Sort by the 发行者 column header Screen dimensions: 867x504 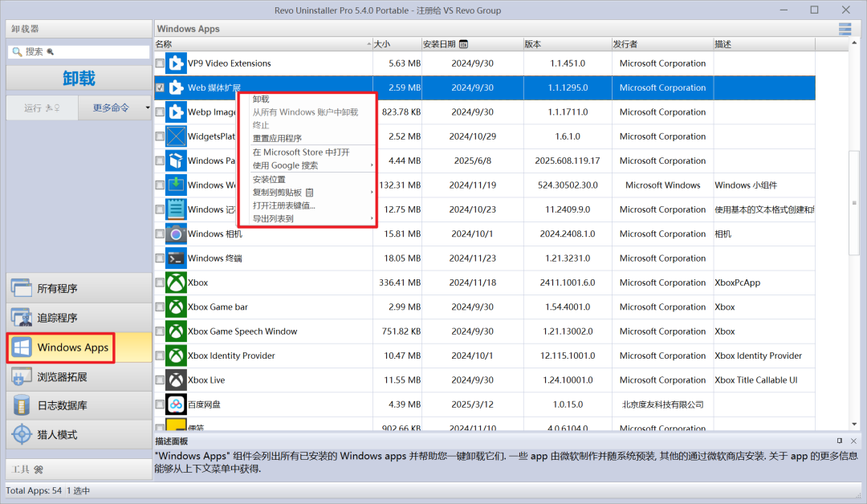click(x=662, y=44)
